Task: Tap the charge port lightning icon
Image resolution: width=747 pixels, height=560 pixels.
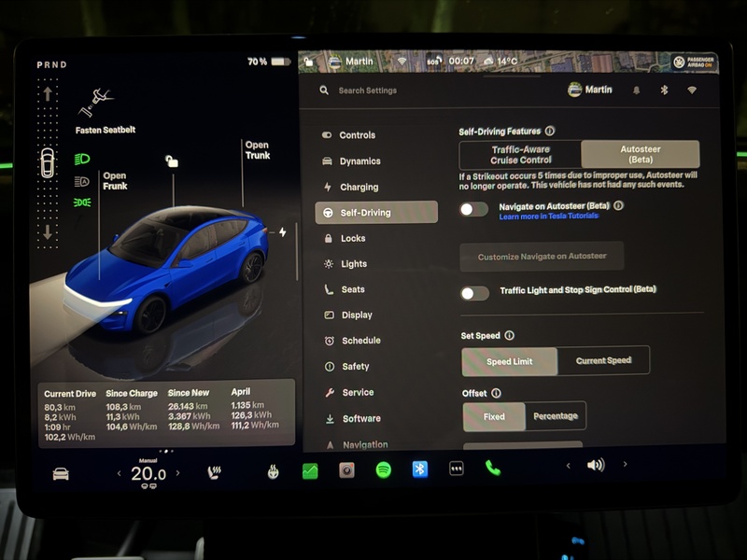Action: pyautogui.click(x=283, y=231)
